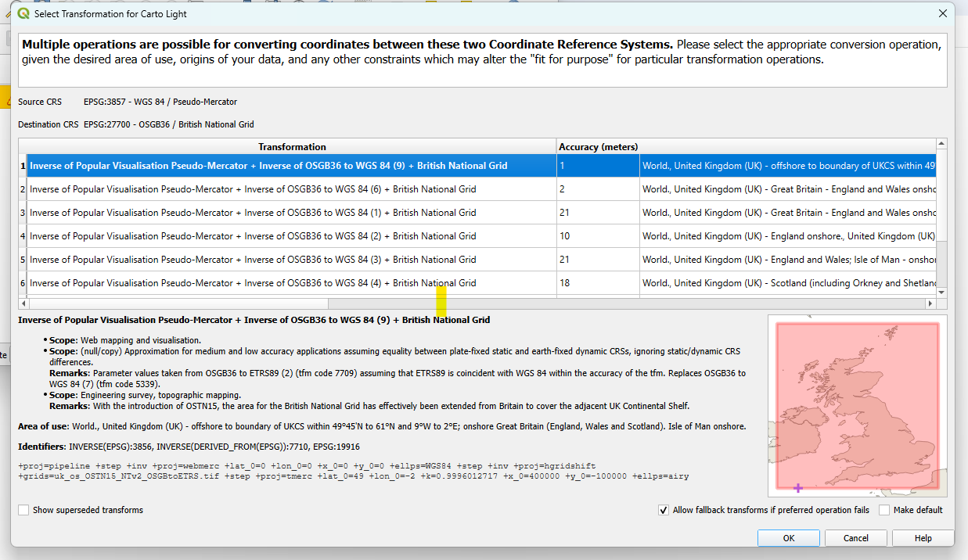Click the Identifiers line with EPSG:19916

pyautogui.click(x=189, y=447)
